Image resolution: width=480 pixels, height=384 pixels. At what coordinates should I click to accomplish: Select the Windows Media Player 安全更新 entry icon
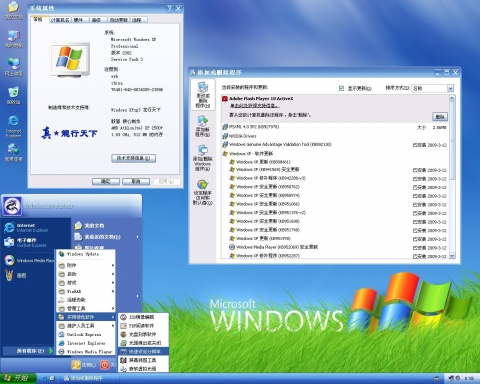(232, 247)
